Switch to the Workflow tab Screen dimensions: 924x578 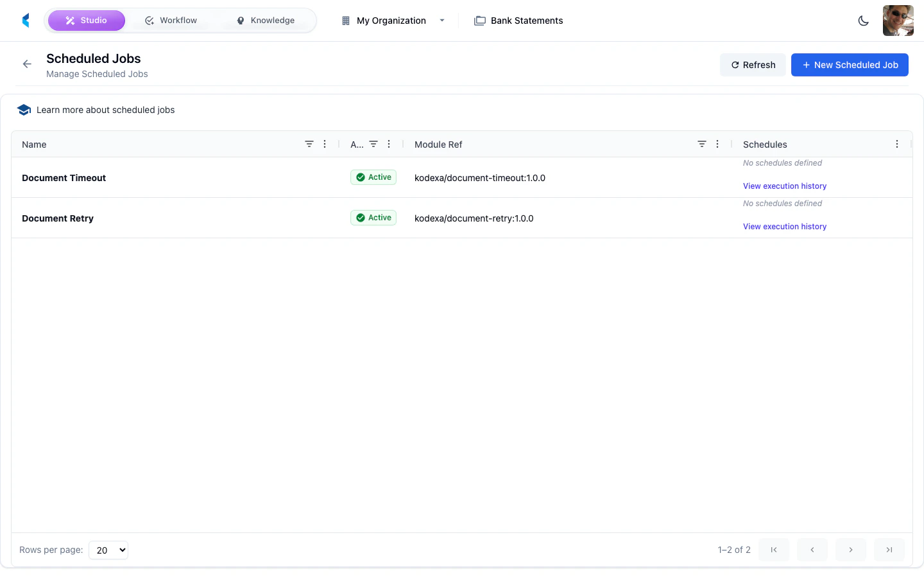[171, 20]
